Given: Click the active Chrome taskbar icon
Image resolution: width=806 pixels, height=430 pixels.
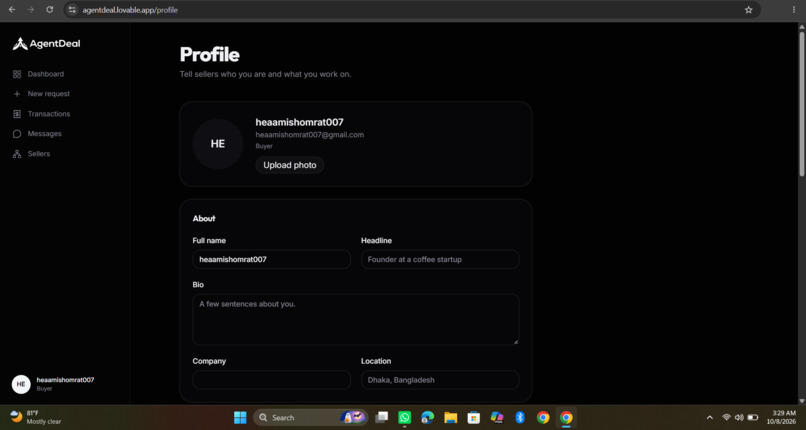Looking at the screenshot, I should pos(566,417).
